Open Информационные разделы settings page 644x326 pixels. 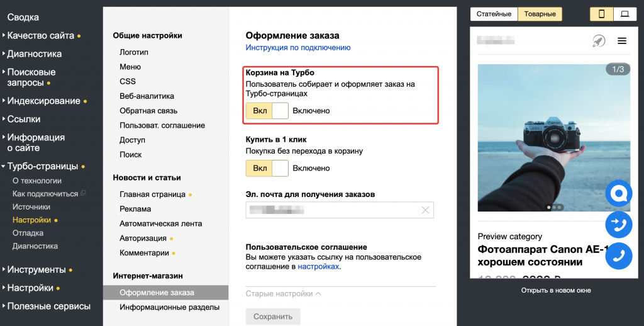169,307
